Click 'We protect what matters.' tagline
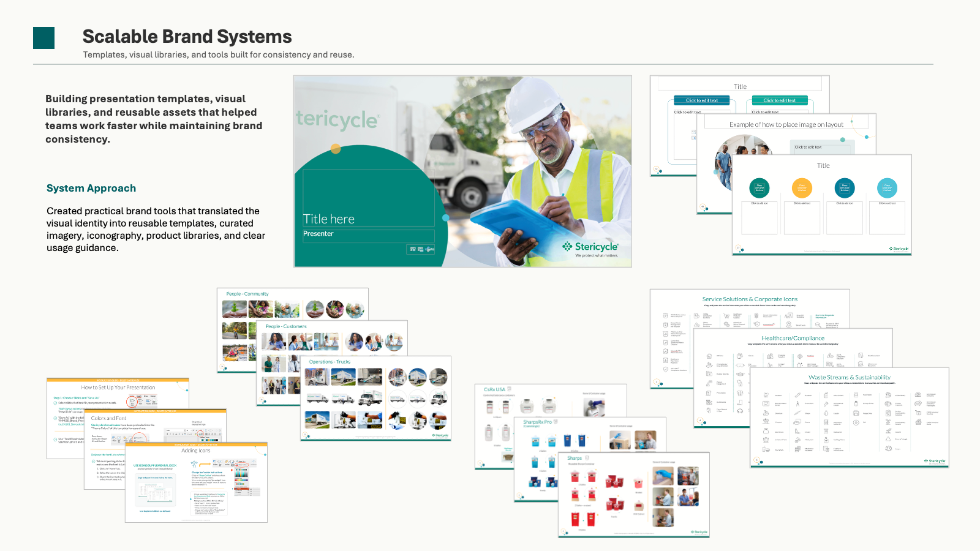980x551 pixels. (597, 256)
